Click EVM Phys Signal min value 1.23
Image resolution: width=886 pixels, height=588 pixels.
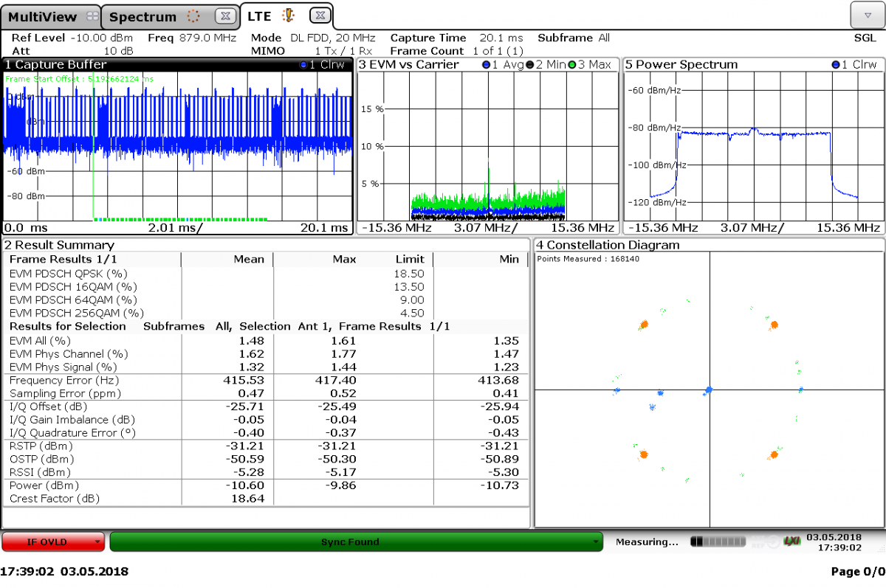click(506, 367)
